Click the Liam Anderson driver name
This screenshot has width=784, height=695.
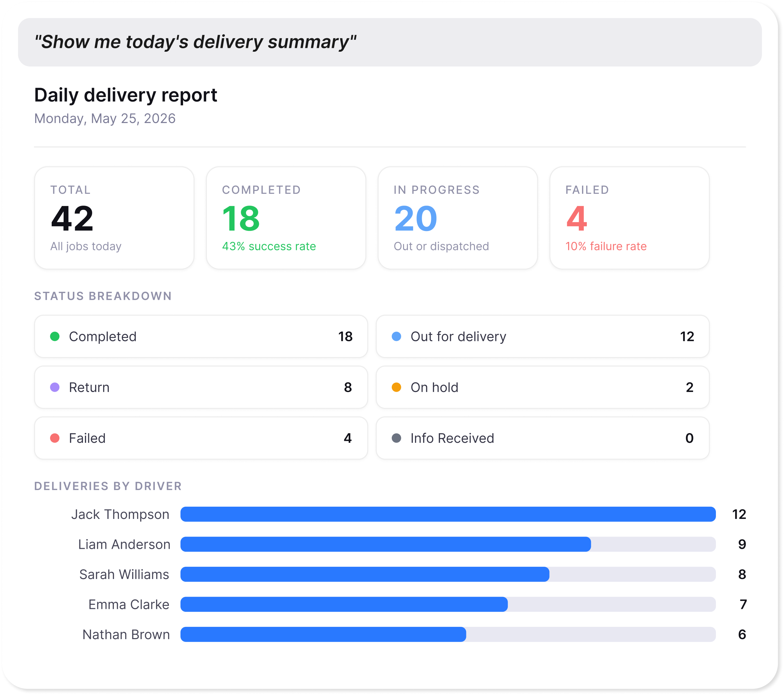(x=124, y=544)
